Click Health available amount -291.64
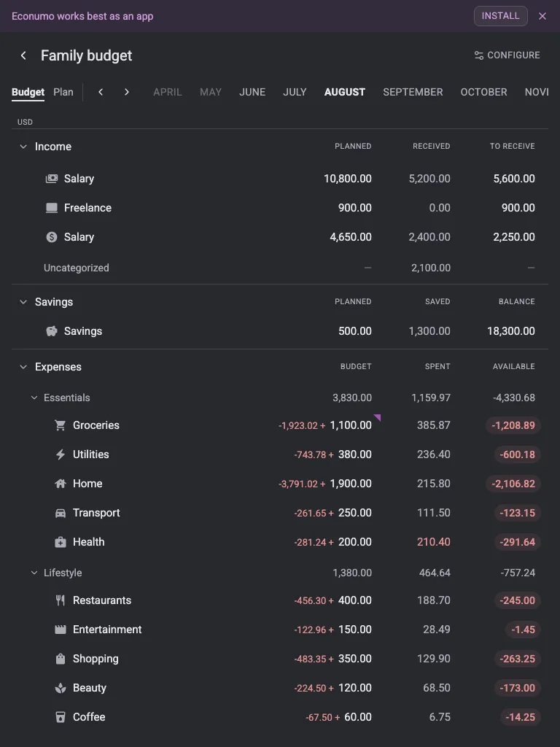Screen dimensions: 560x747 (517, 542)
